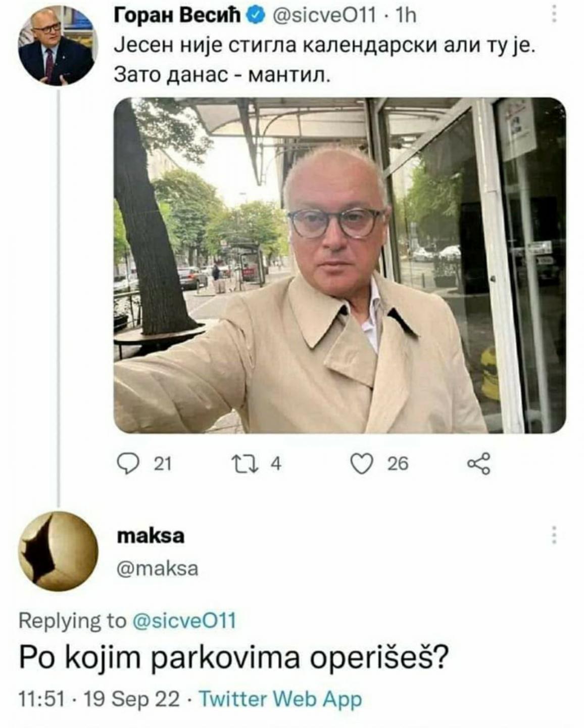This screenshot has height=728, width=584.
Task: Click the 11:51 · 19 Sep 22 timestamp
Action: [99, 699]
